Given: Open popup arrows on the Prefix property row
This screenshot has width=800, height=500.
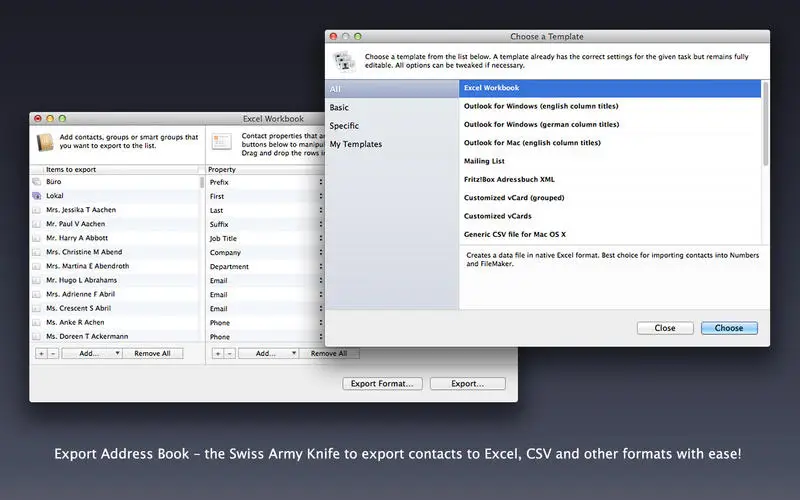Looking at the screenshot, I should (320, 182).
